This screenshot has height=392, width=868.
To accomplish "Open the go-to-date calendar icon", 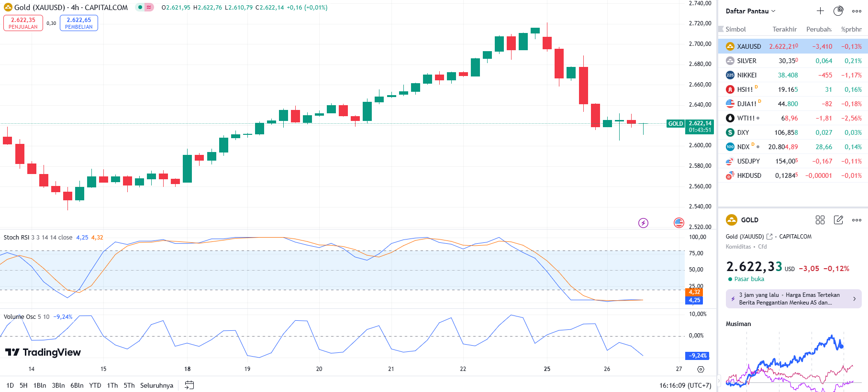I will 189,385.
